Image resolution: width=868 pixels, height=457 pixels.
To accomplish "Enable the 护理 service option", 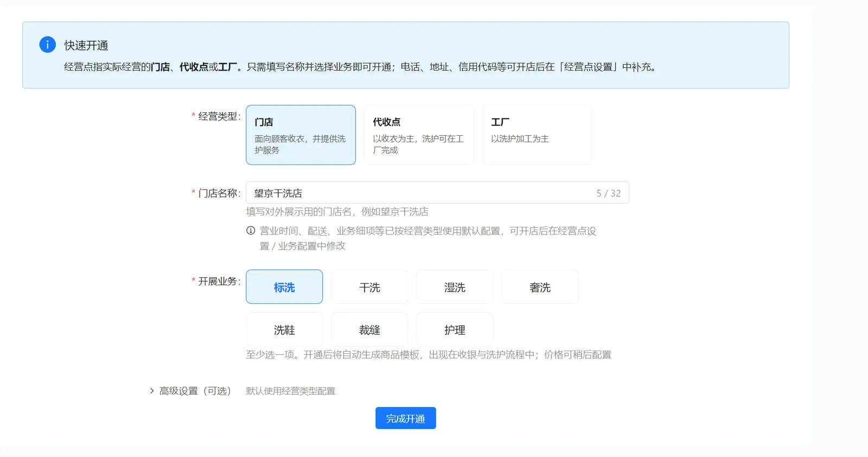I will point(455,329).
